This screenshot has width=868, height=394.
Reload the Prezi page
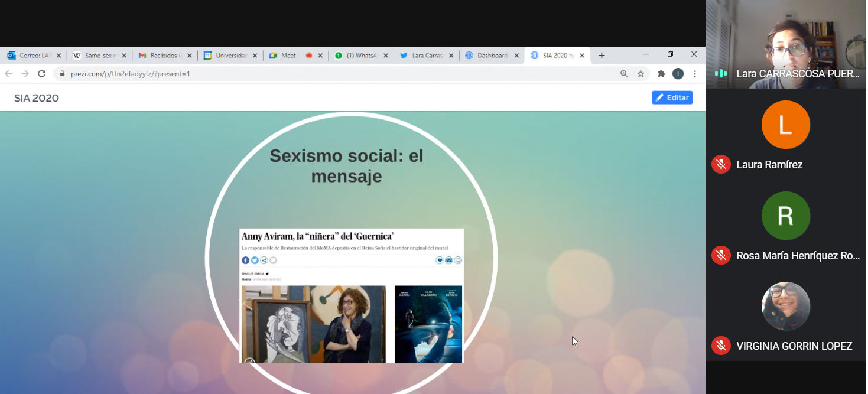point(41,74)
